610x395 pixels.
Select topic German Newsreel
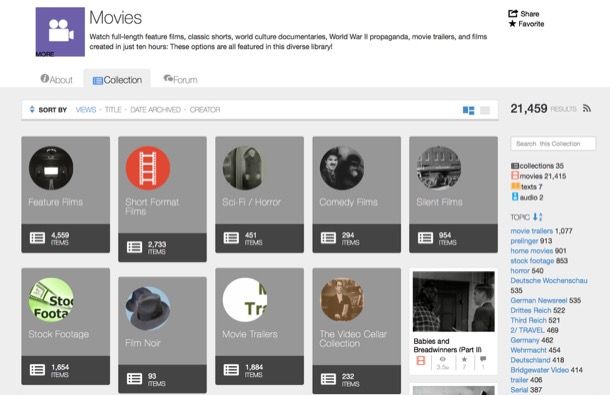click(539, 300)
